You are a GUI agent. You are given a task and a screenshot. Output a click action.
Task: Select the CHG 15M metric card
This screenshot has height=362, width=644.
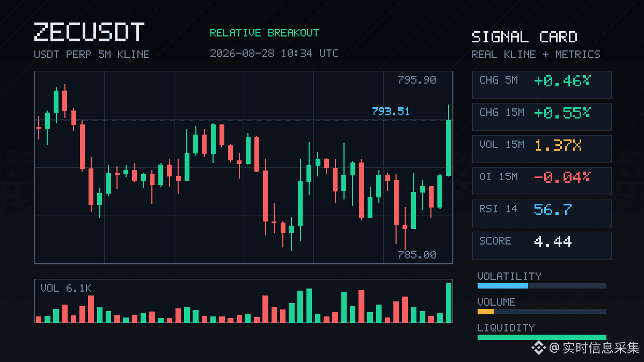pos(541,117)
